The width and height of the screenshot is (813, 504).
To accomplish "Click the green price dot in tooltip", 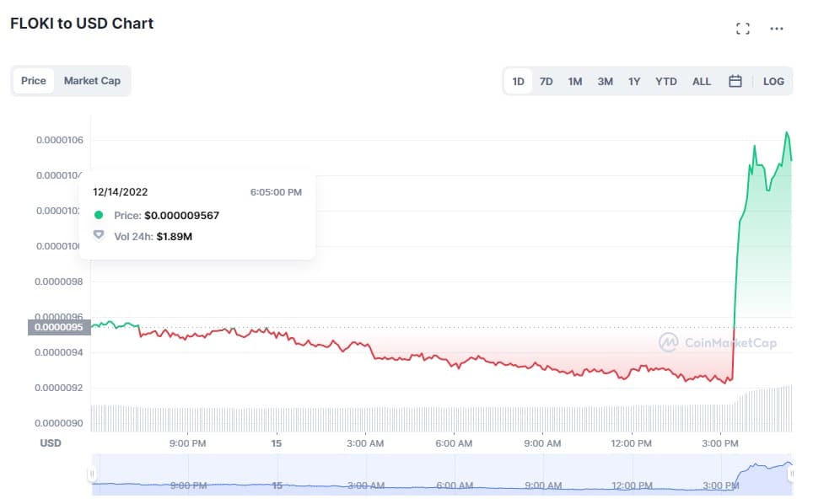I will click(99, 214).
